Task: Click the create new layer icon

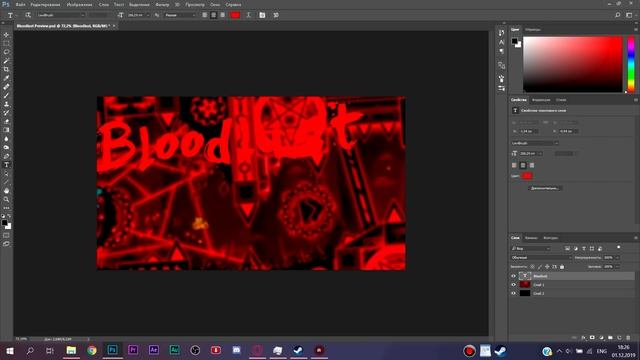Action: (x=619, y=338)
